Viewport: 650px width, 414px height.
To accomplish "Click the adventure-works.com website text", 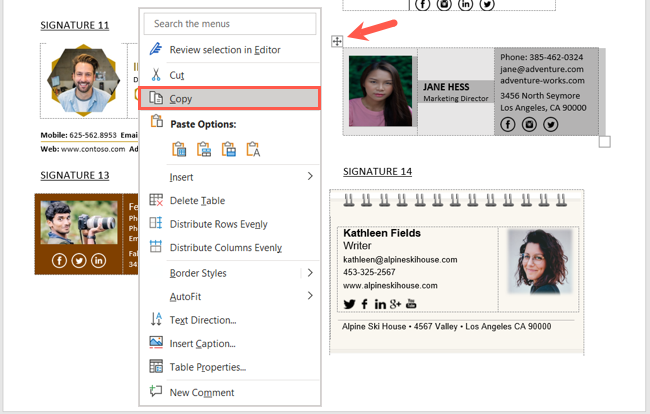I will tap(542, 81).
